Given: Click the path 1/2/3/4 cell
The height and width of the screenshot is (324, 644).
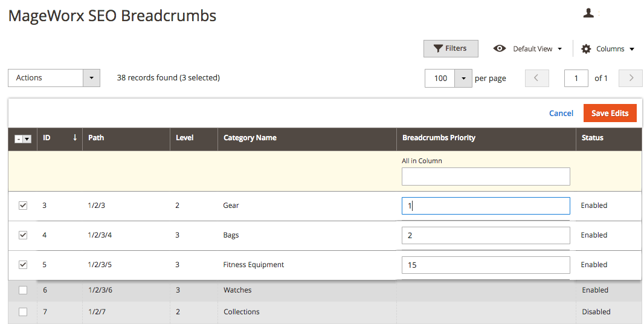Looking at the screenshot, I should coord(100,235).
